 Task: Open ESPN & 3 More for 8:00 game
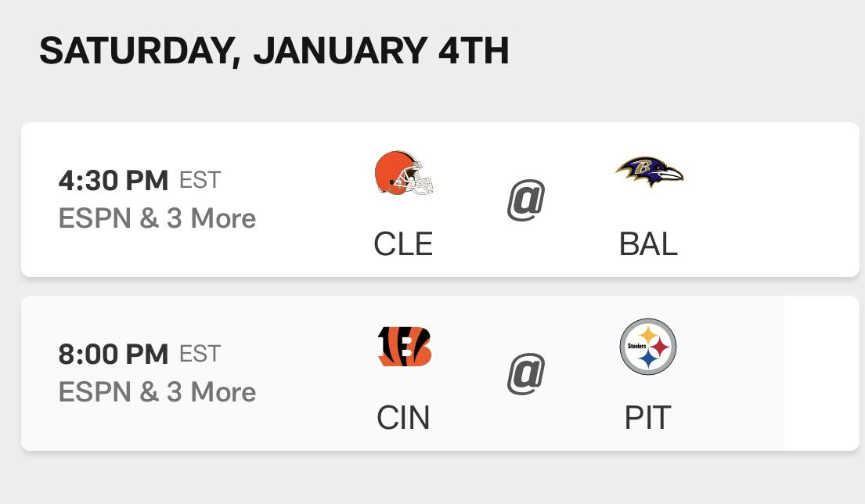(x=157, y=392)
